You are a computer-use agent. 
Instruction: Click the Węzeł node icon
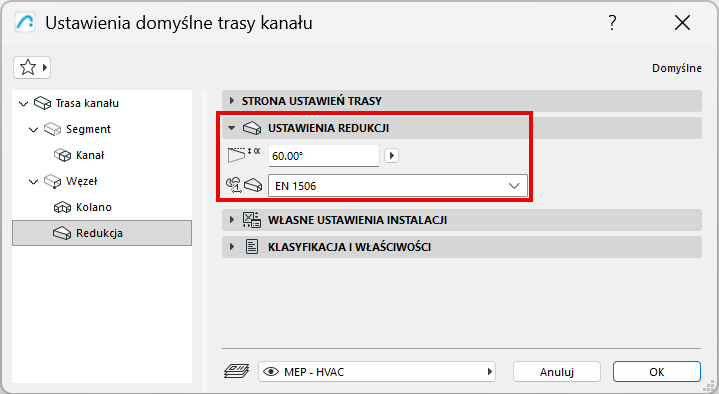(52, 181)
